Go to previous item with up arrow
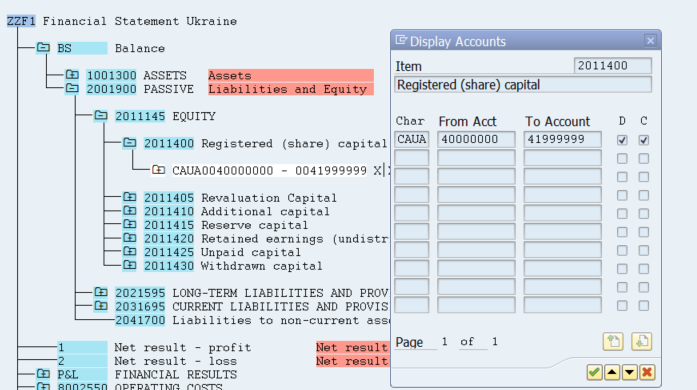The image size is (697, 390). 612,372
